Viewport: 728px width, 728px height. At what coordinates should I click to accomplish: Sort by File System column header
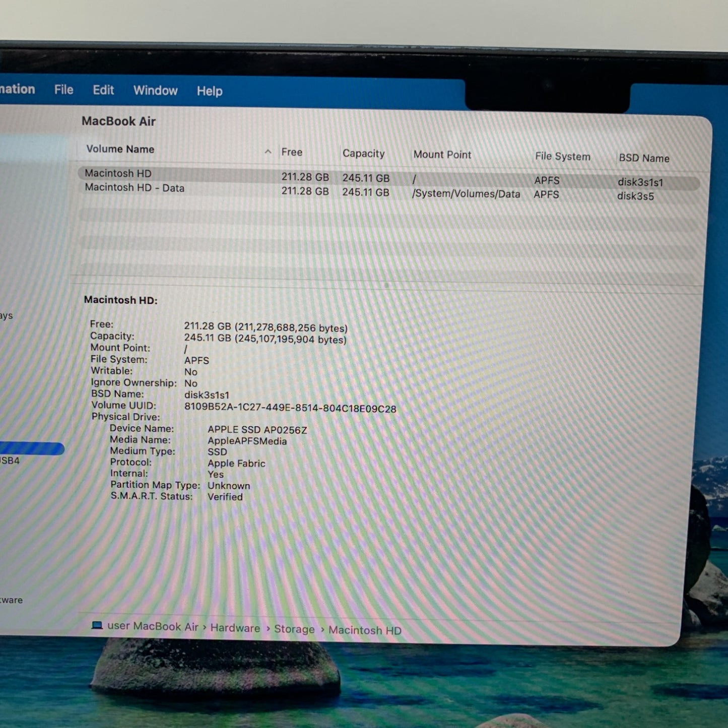pyautogui.click(x=563, y=157)
